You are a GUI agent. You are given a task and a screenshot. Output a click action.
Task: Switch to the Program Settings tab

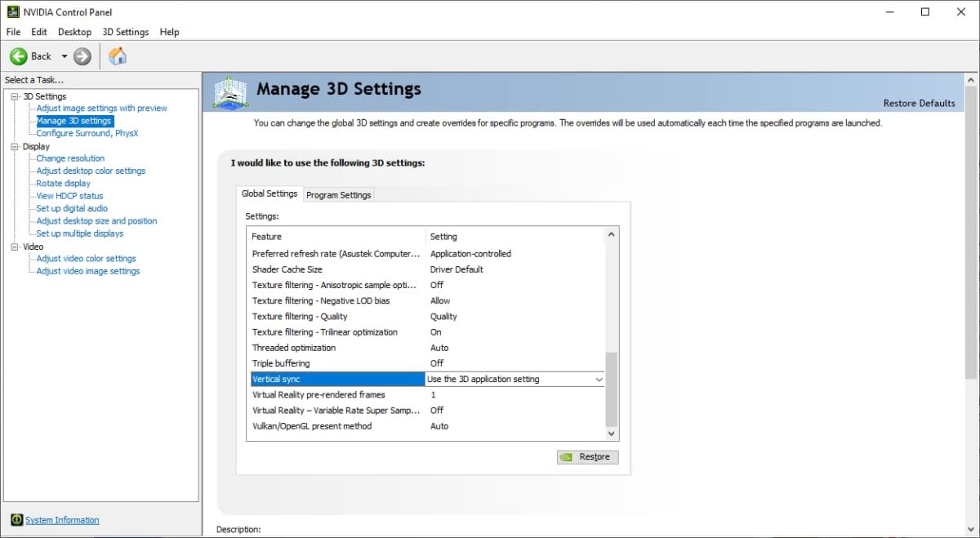coord(338,195)
